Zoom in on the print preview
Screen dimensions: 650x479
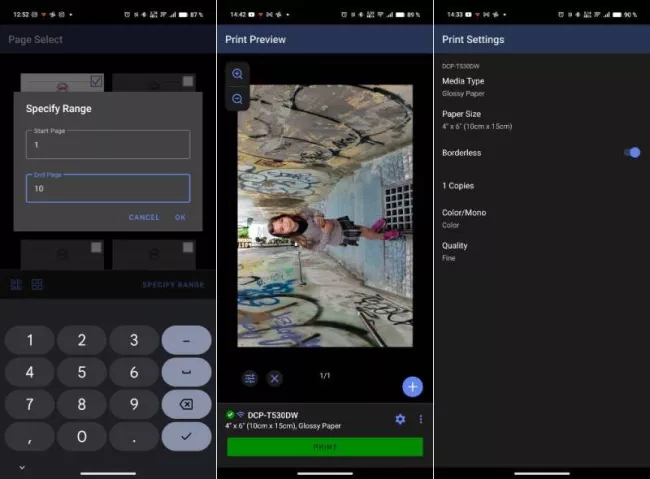237,74
